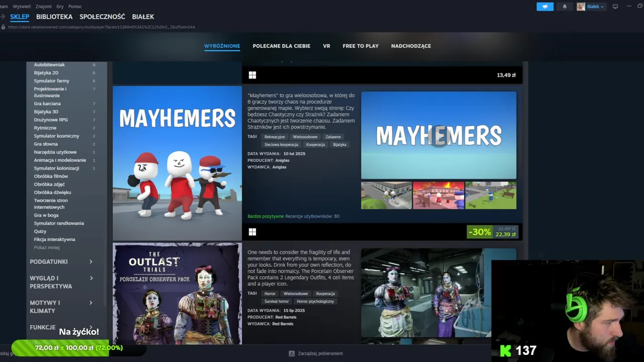Screen dimensions: 644x362
Task: Click the Horror tag on Outlast Trials
Action: click(270, 294)
